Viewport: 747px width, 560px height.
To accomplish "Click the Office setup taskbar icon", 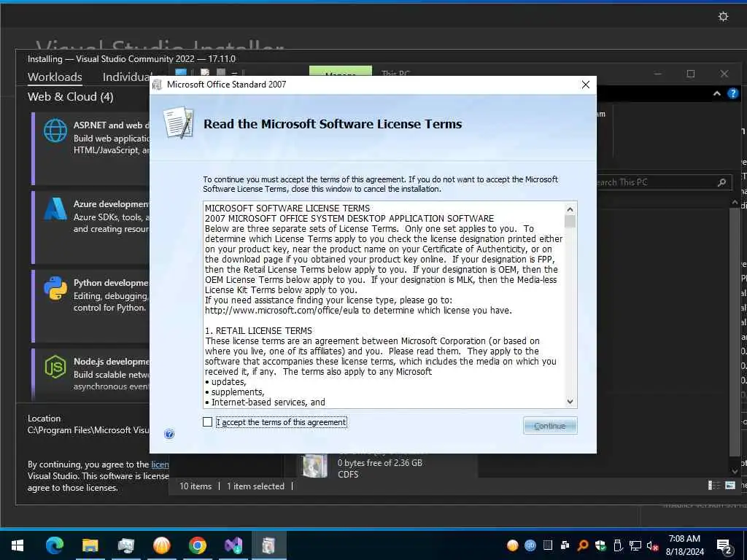I will 268,545.
